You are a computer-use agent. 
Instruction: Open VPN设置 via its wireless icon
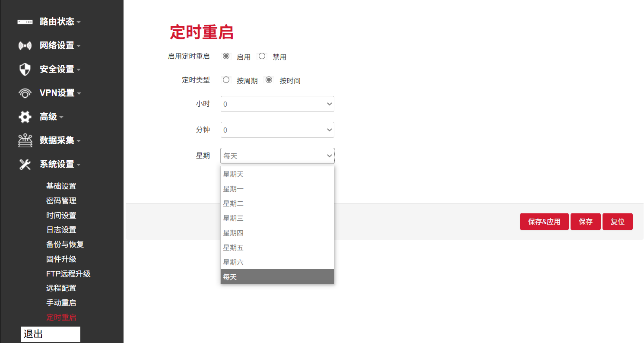point(24,93)
